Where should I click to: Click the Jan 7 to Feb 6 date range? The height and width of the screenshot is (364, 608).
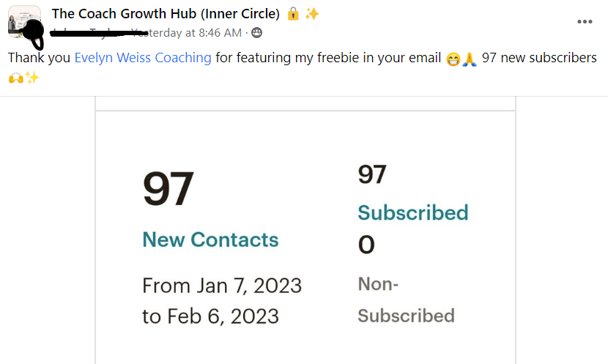tap(221, 300)
